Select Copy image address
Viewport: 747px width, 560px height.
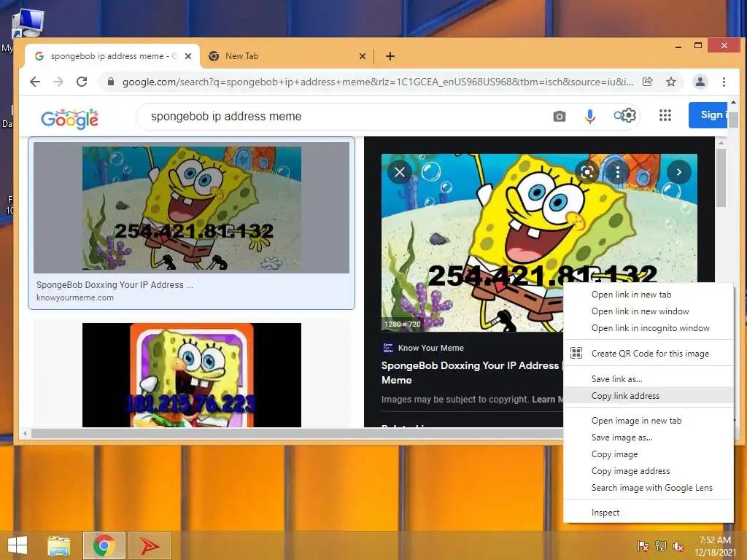point(648,471)
